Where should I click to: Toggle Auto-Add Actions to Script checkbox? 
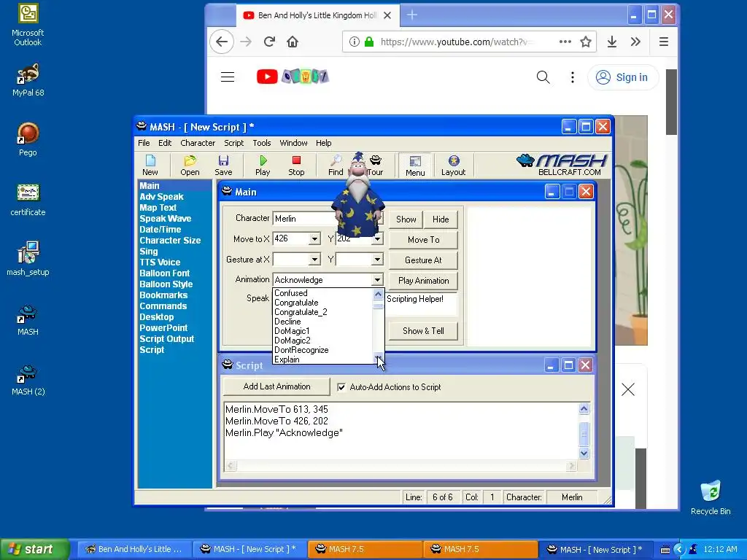(341, 387)
